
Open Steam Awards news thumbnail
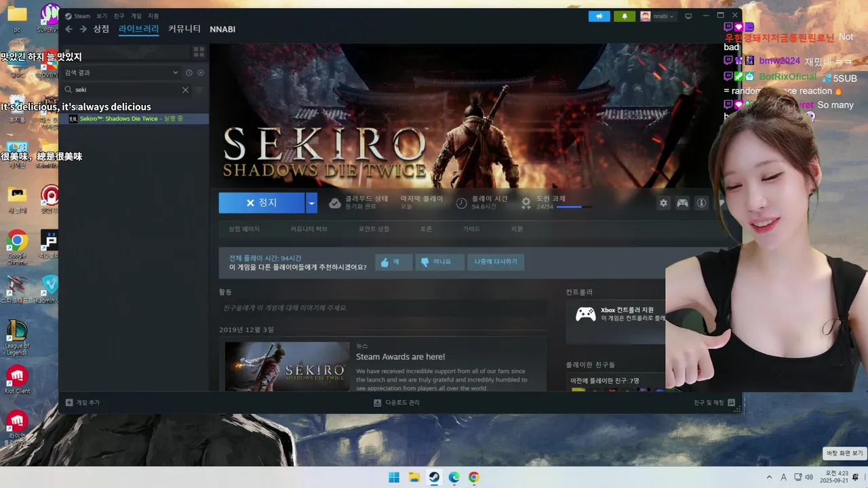tap(287, 366)
